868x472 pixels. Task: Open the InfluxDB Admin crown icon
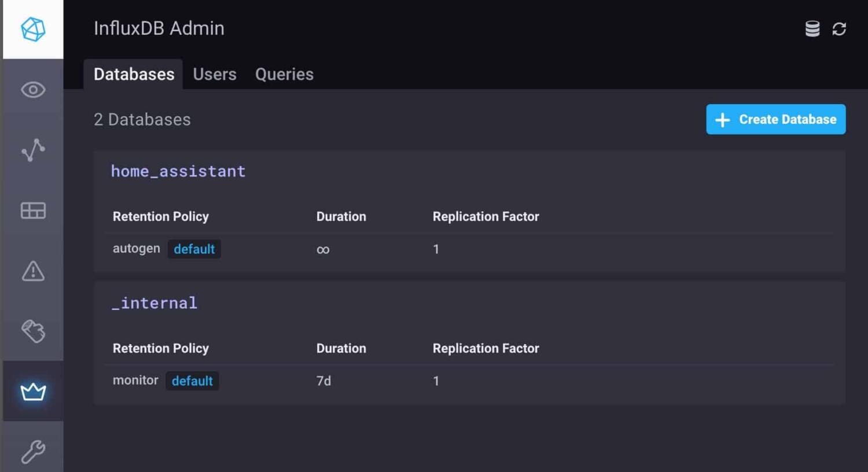point(33,391)
